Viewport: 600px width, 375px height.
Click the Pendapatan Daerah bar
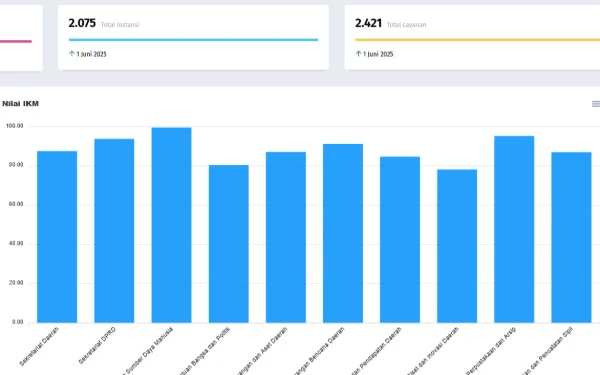(x=400, y=240)
